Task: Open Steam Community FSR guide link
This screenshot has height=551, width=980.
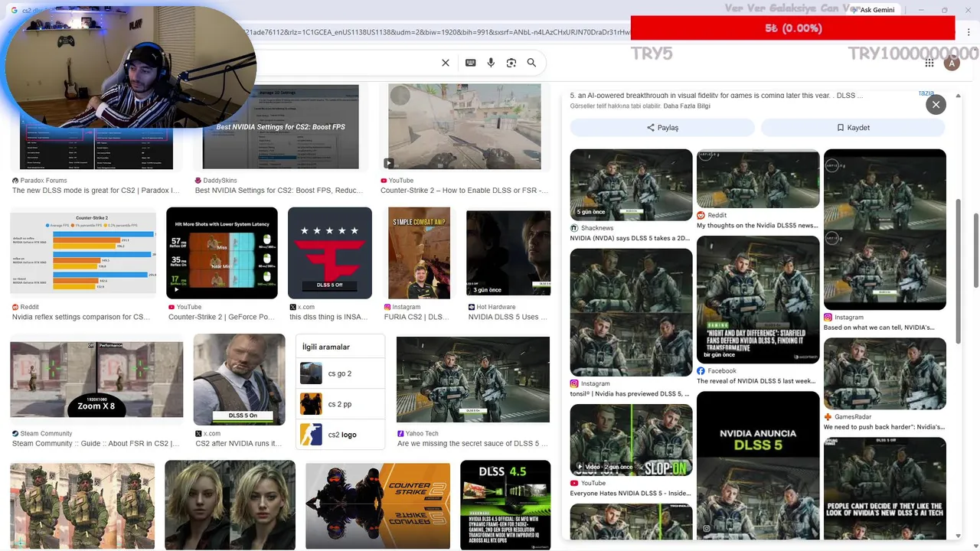Action: 96,444
